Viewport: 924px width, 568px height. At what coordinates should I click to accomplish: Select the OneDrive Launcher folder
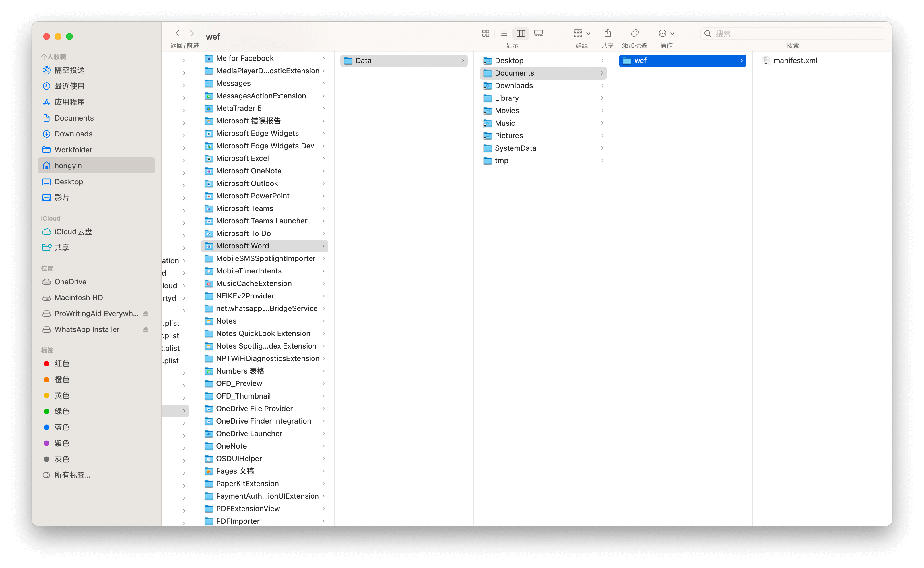point(265,434)
